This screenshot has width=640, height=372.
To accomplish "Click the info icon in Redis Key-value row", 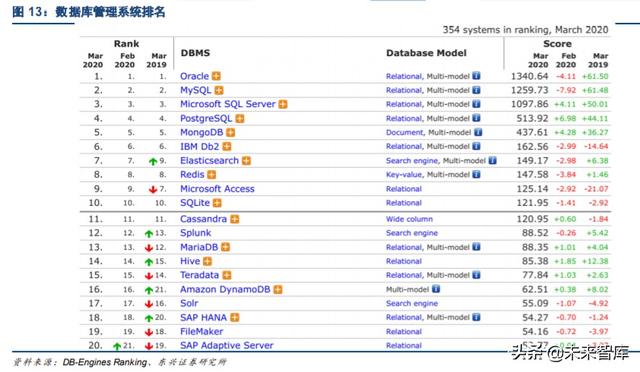I will [476, 174].
